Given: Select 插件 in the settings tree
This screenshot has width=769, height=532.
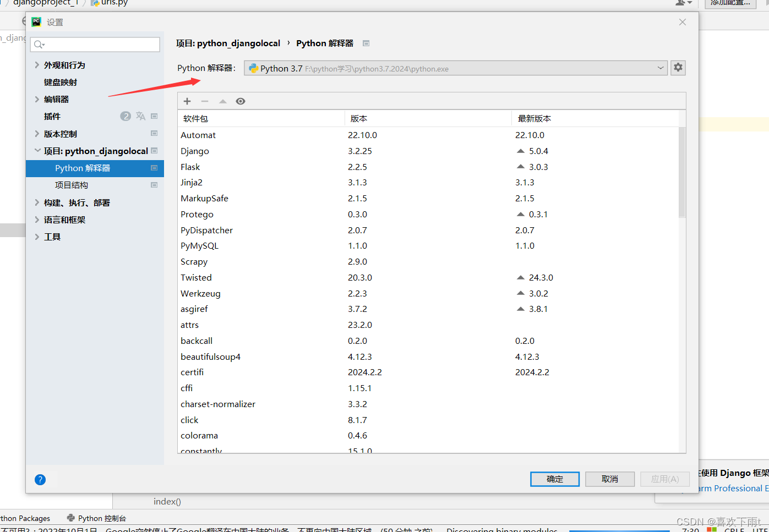Looking at the screenshot, I should (52, 116).
